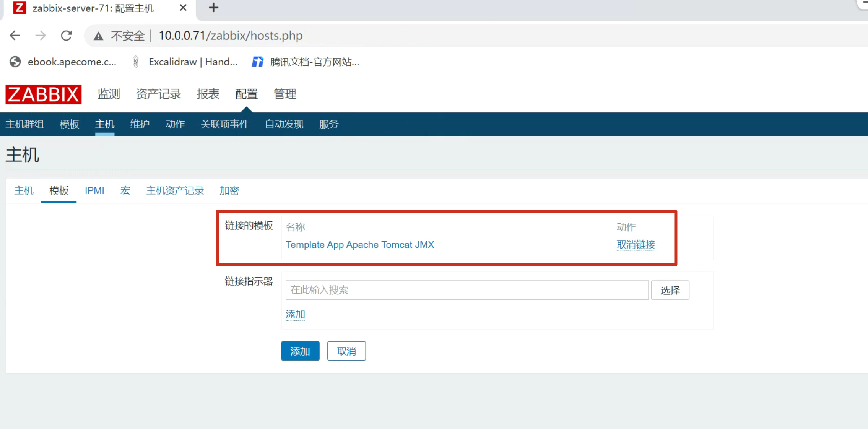Open the Excalidraw bookmark
Image resolution: width=868 pixels, height=429 pixels.
(x=185, y=62)
